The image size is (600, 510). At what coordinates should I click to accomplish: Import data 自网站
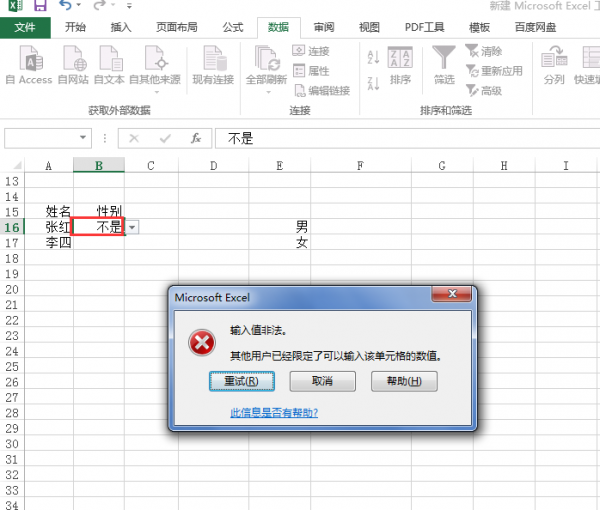point(73,65)
